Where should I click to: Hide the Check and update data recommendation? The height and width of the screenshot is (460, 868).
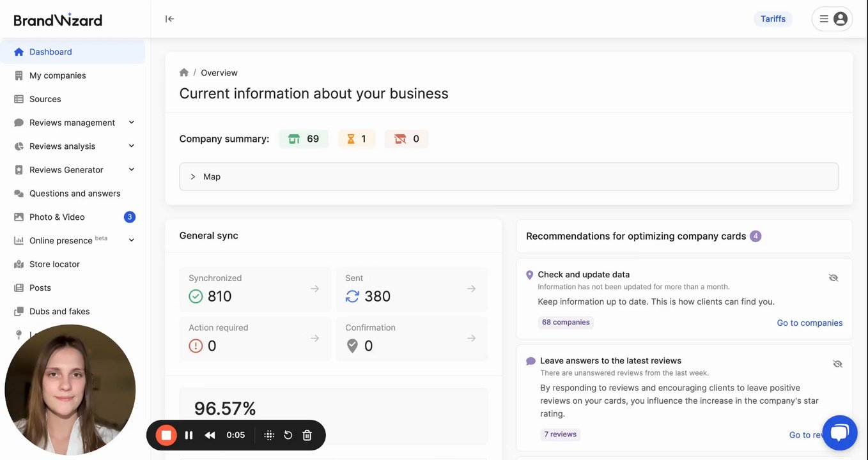833,278
